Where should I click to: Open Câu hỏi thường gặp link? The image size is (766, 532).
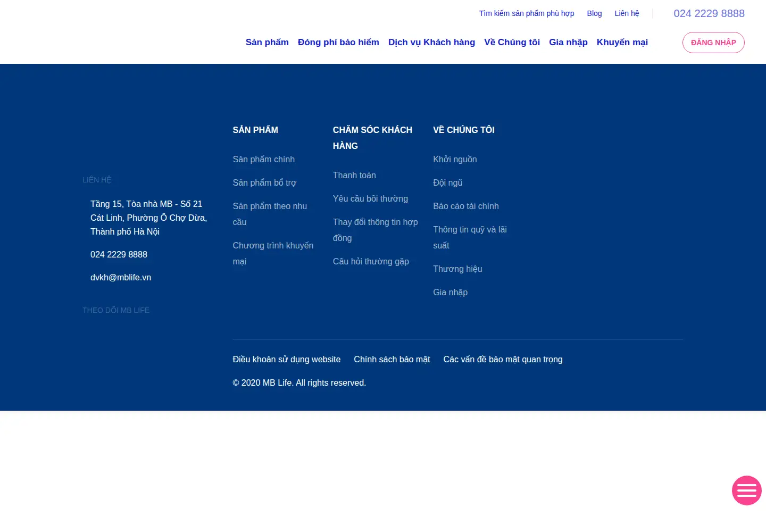pyautogui.click(x=371, y=261)
